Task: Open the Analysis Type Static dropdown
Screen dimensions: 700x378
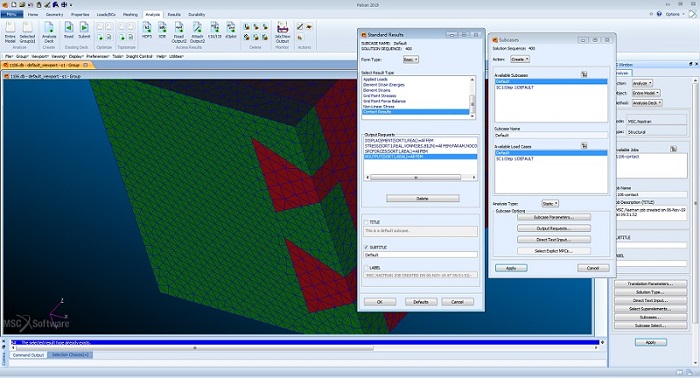Action: [x=550, y=204]
